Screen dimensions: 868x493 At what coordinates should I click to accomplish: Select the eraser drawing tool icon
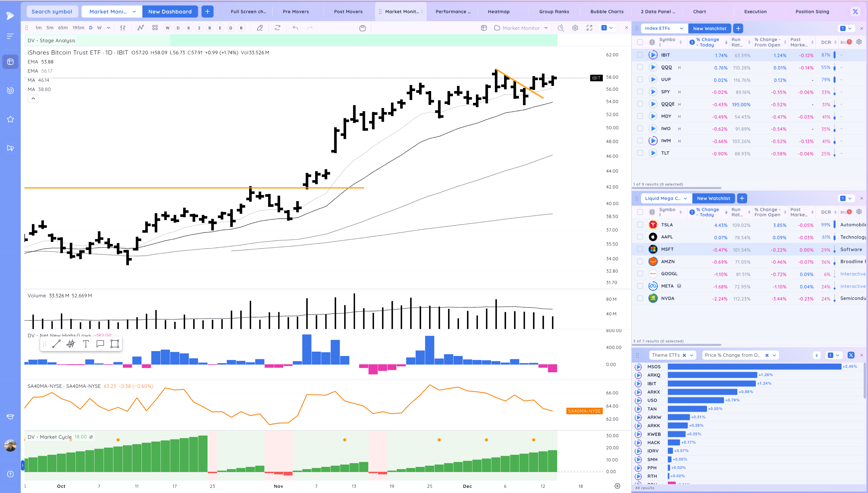pyautogui.click(x=260, y=28)
